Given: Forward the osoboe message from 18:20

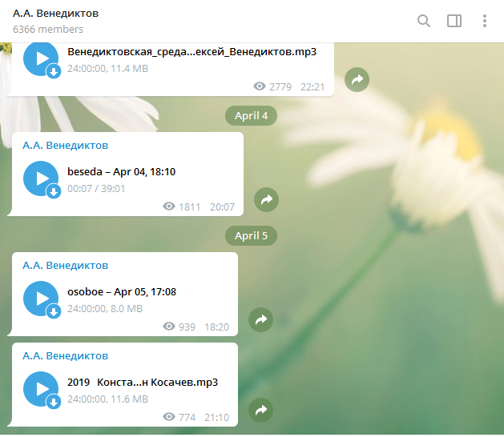Looking at the screenshot, I should [x=260, y=320].
